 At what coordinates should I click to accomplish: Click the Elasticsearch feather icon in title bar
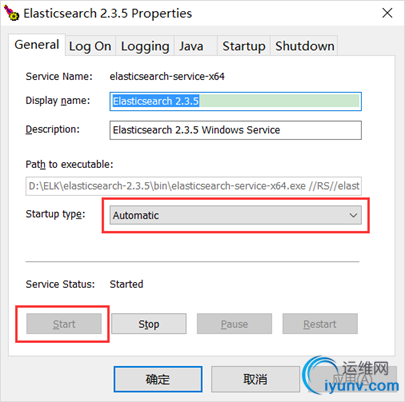point(11,13)
